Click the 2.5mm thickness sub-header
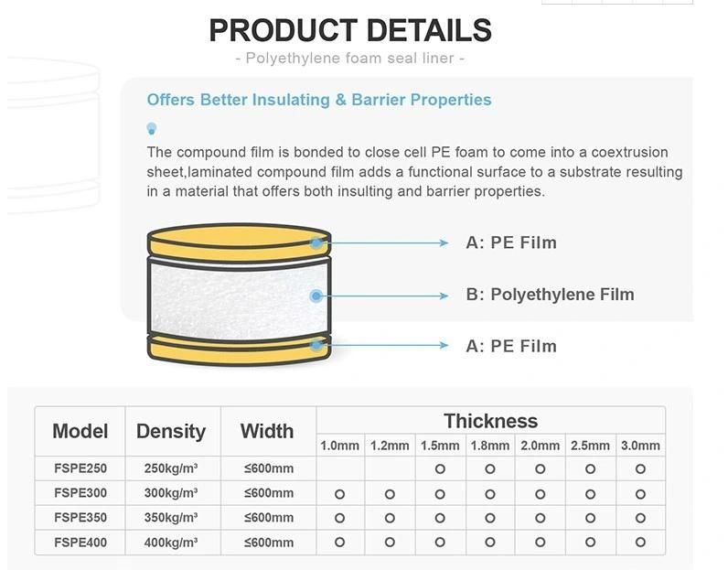This screenshot has width=728, height=570. (590, 446)
